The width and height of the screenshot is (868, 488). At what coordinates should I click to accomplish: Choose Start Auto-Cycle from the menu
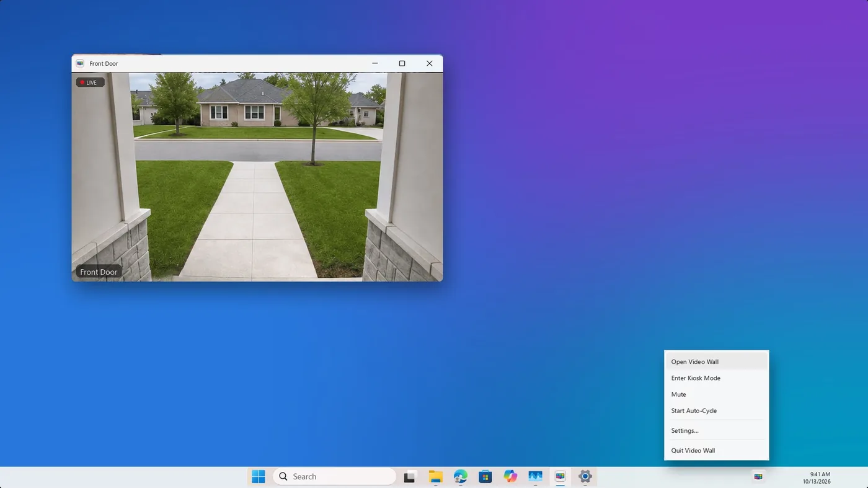pyautogui.click(x=716, y=410)
